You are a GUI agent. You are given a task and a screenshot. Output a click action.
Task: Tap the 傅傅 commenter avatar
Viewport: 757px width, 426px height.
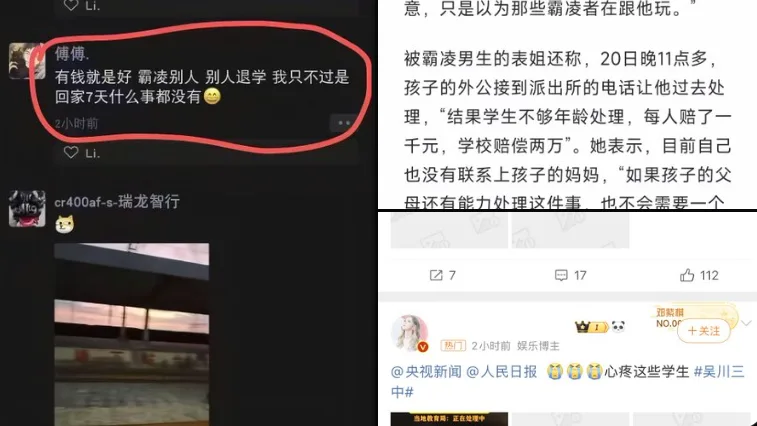(27, 61)
